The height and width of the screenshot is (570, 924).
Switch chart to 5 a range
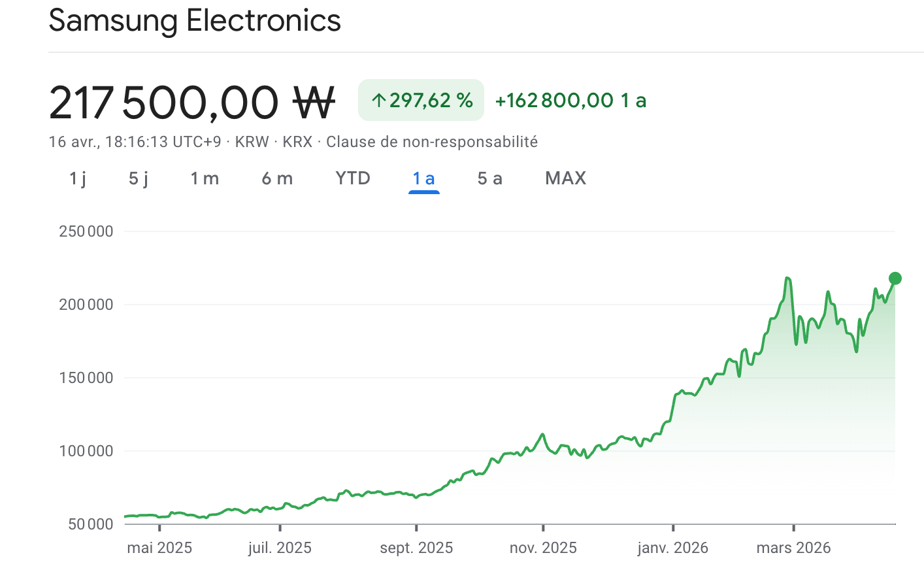pos(489,178)
